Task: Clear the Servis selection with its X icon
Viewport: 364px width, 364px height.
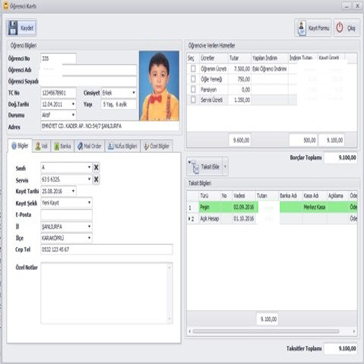Action: [96, 180]
